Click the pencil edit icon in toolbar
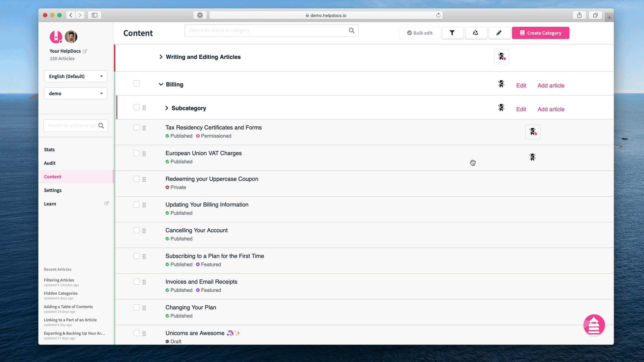Image resolution: width=644 pixels, height=362 pixels. pyautogui.click(x=499, y=33)
